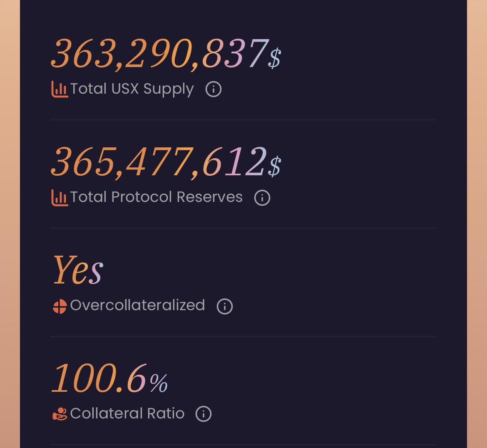Click the dollar sign after the reserves number
The height and width of the screenshot is (448, 487).
tap(274, 166)
